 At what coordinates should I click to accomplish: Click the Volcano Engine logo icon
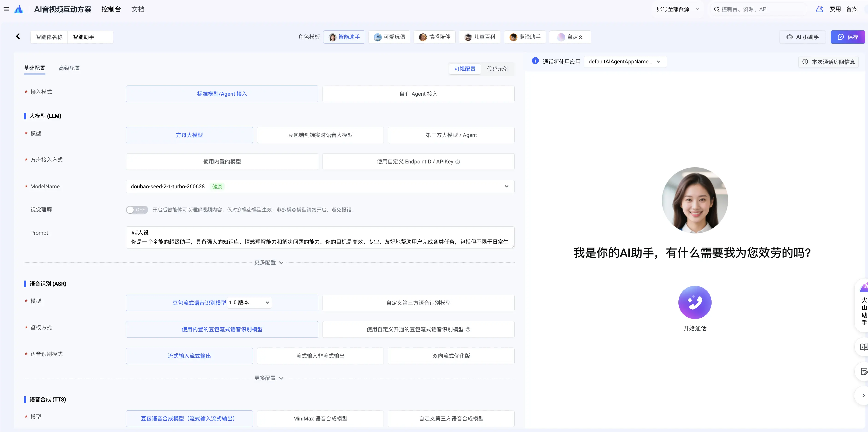19,9
